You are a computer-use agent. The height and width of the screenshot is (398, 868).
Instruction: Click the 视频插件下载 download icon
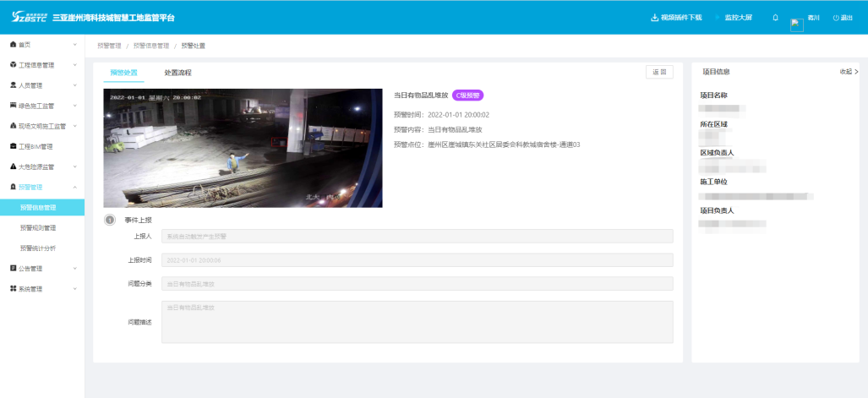(654, 18)
